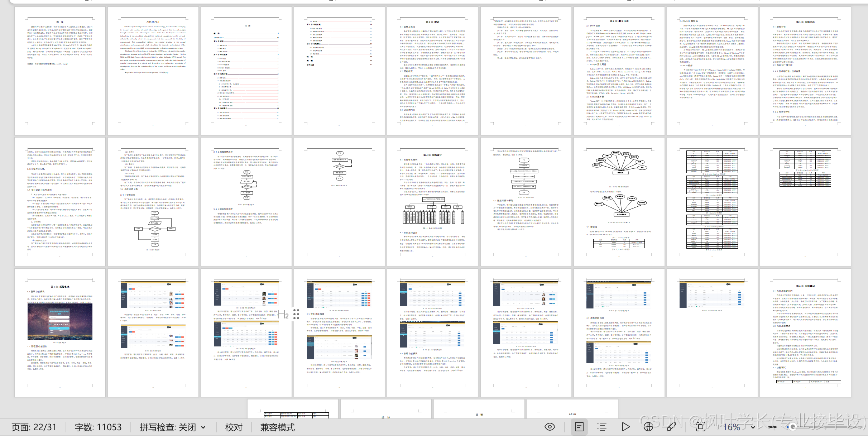
Task: Click 校对 proofreading button
Action: click(x=234, y=427)
